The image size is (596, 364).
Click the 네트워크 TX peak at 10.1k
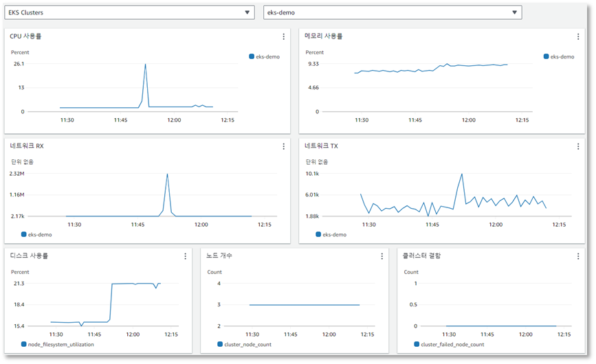(462, 174)
